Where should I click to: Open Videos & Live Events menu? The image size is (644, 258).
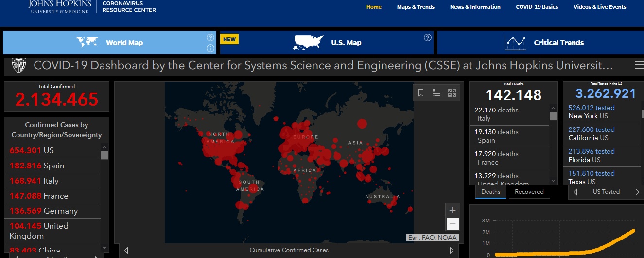coord(600,7)
